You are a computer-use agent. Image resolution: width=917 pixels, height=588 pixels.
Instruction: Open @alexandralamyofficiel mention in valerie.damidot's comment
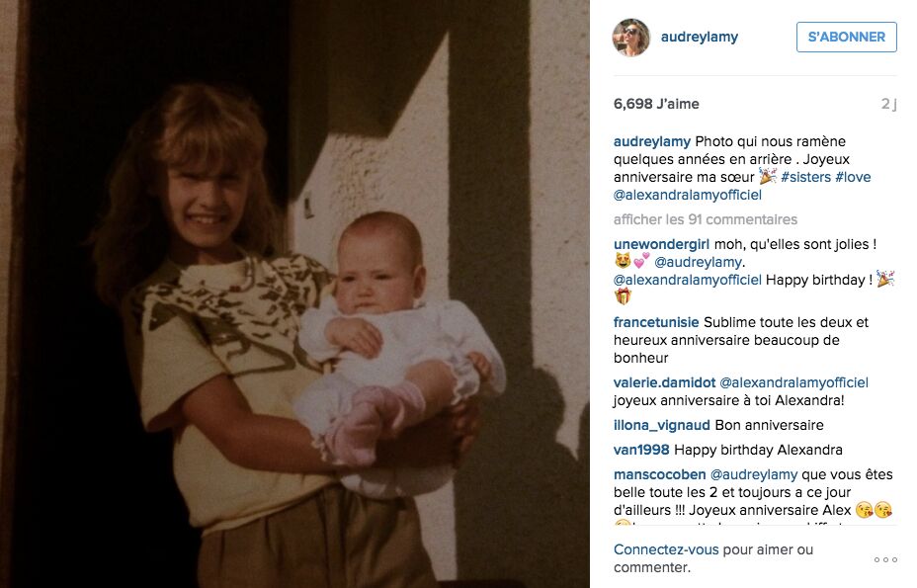(793, 382)
